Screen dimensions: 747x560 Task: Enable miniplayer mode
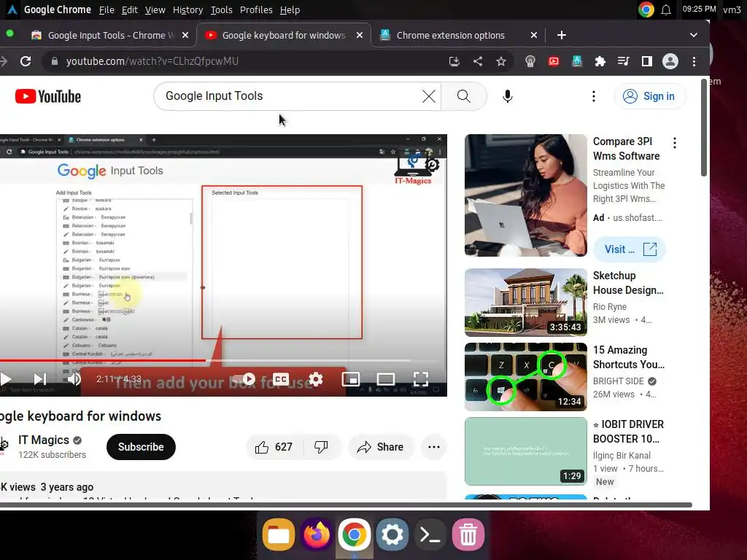click(351, 379)
